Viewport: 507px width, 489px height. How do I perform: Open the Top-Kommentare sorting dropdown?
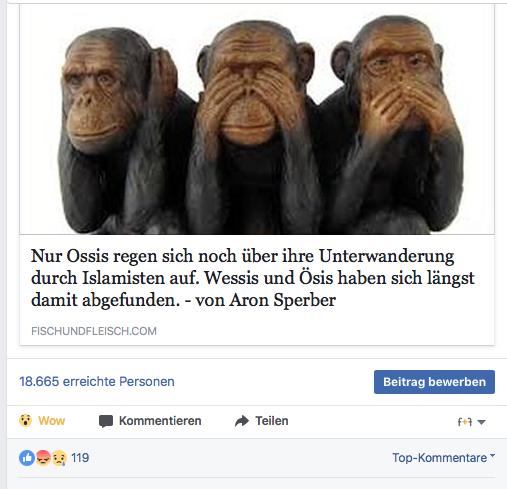(x=443, y=458)
